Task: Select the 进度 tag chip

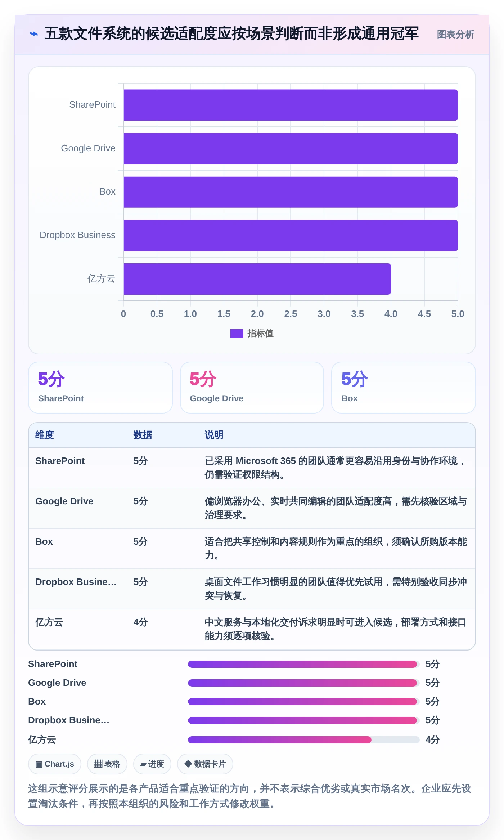Action: (x=152, y=764)
